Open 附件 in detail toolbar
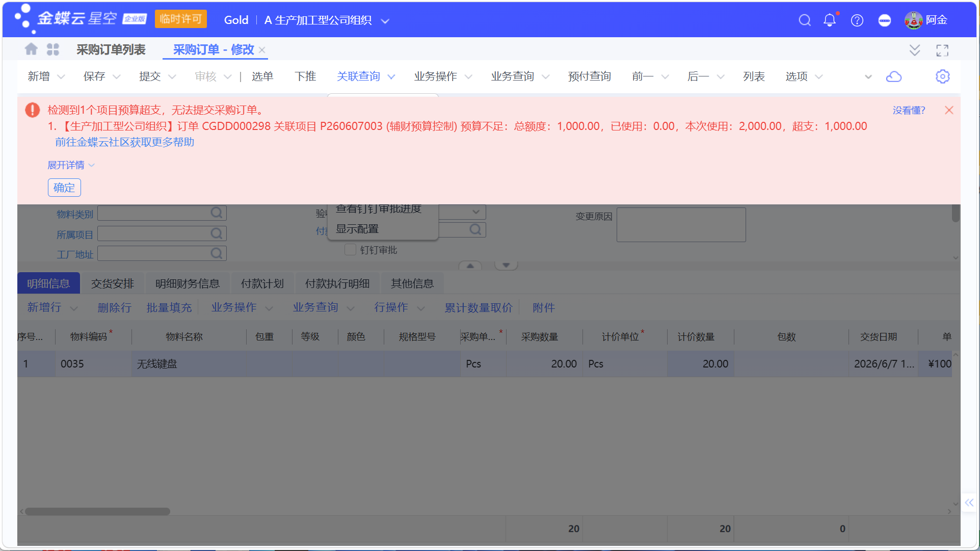980x551 pixels. click(544, 308)
